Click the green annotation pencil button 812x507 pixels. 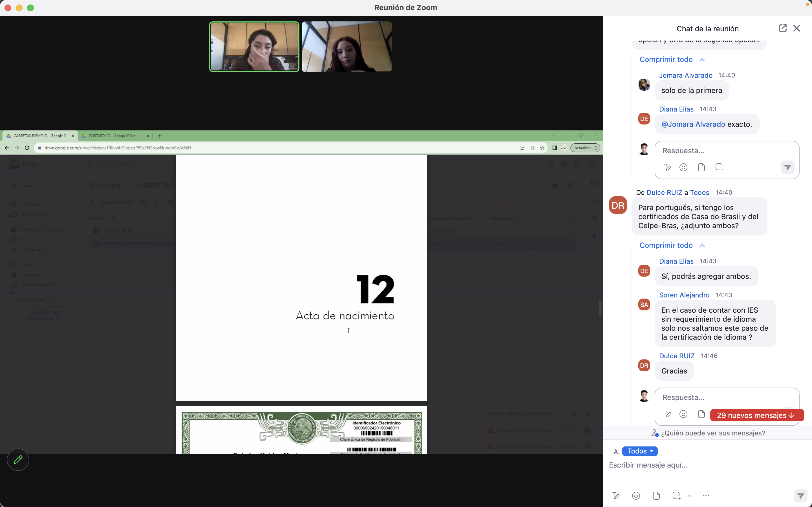pyautogui.click(x=18, y=459)
